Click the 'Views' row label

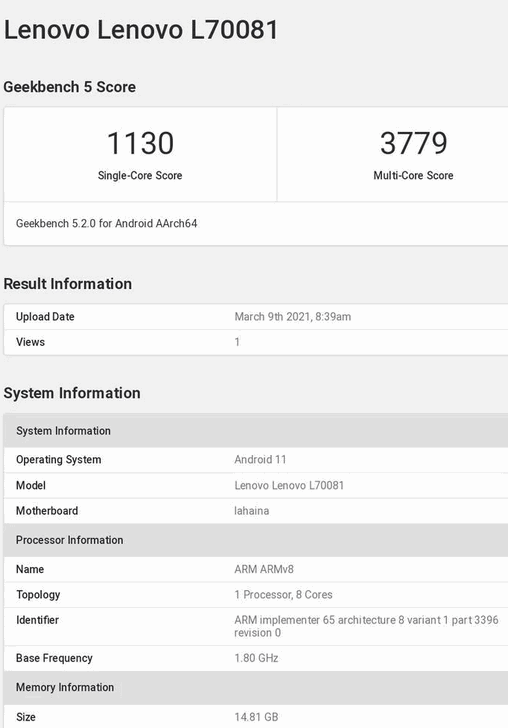point(30,342)
